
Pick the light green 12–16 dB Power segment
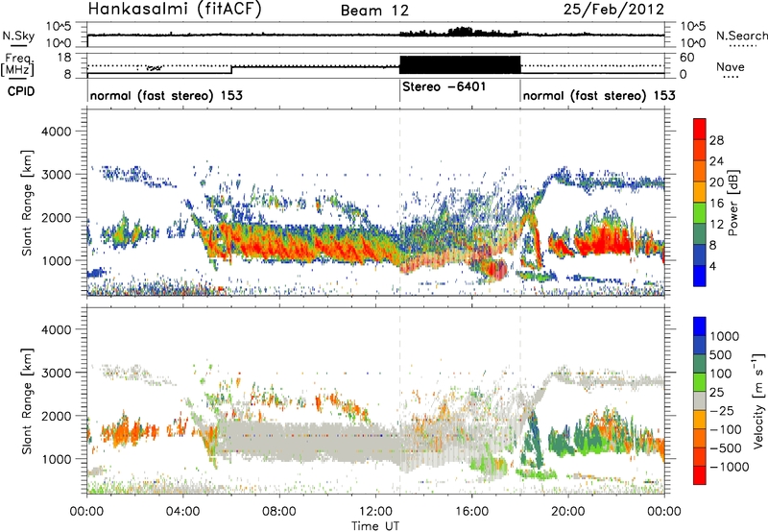point(700,213)
